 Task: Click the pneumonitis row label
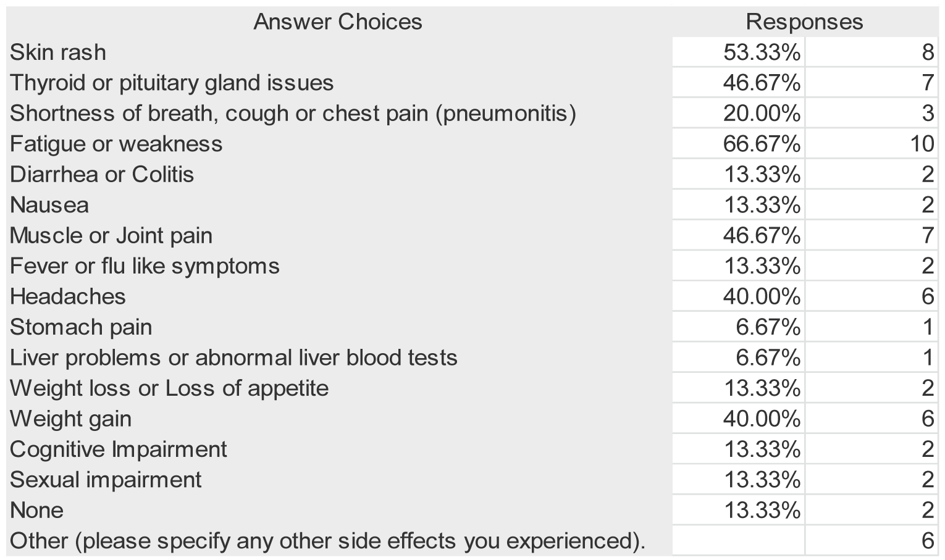pos(293,113)
